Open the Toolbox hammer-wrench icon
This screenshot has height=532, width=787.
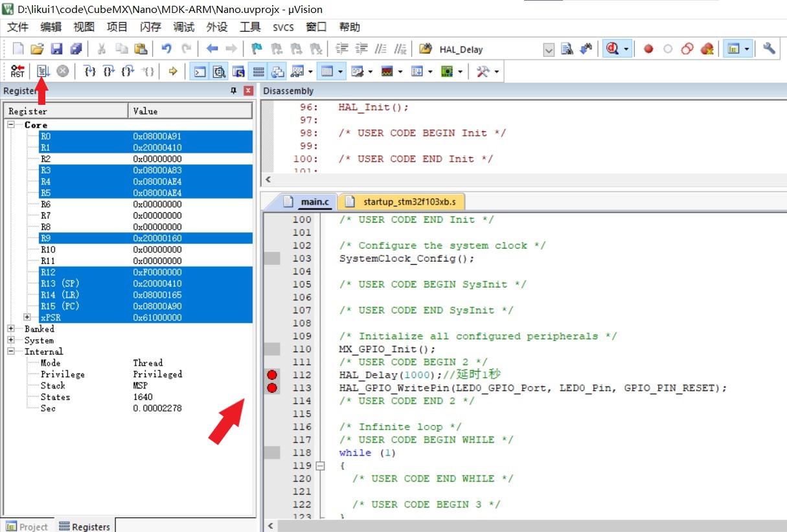(x=483, y=71)
